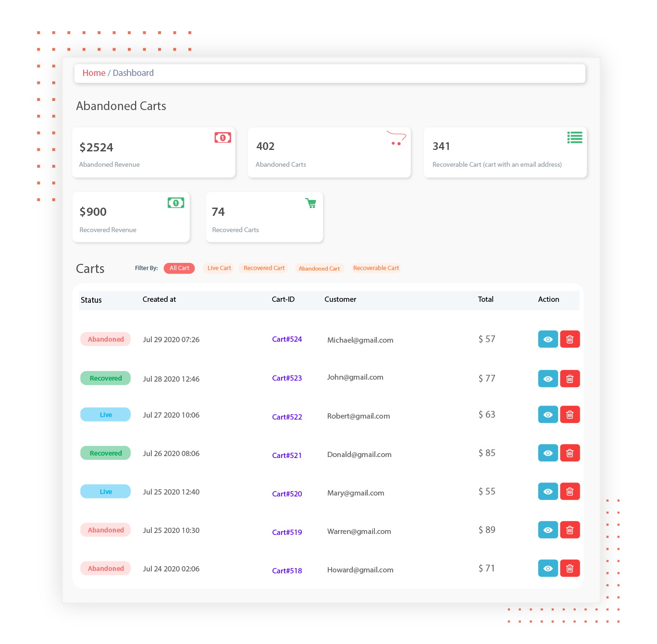Delete Cart#523 with trash icon
Viewport: 657px width, 644px height.
pos(570,379)
